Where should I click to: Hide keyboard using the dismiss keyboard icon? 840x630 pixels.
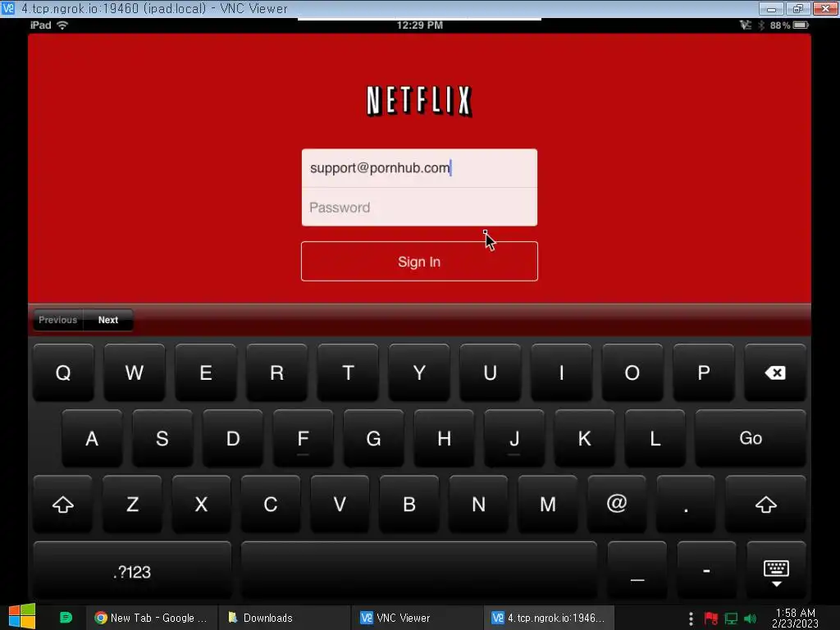click(776, 571)
